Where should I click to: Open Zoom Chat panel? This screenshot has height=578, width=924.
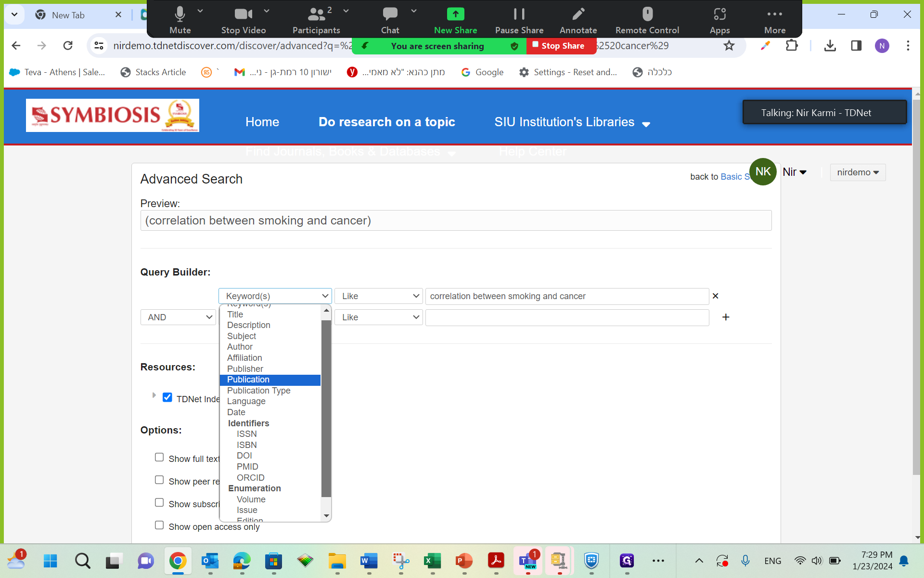(x=390, y=19)
